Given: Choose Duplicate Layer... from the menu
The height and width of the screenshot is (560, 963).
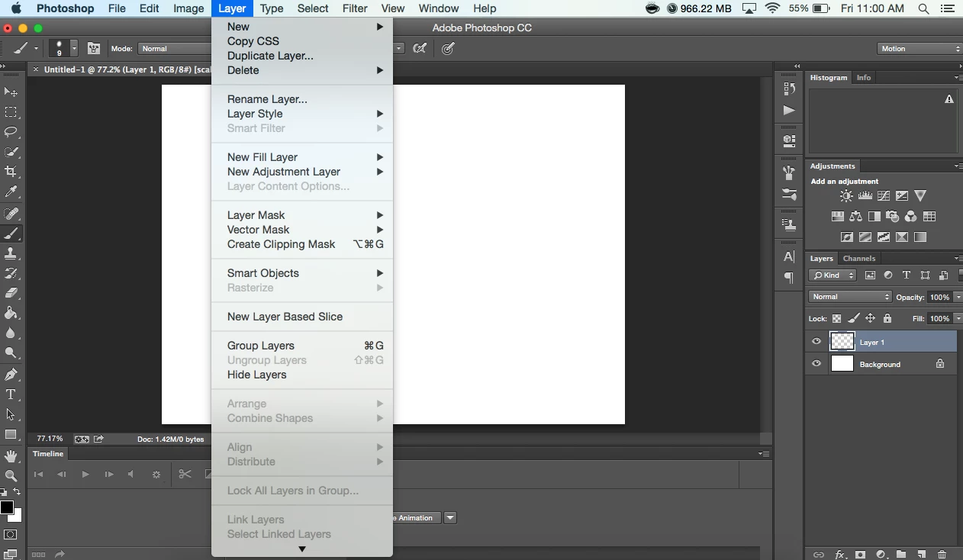Looking at the screenshot, I should [302, 56].
